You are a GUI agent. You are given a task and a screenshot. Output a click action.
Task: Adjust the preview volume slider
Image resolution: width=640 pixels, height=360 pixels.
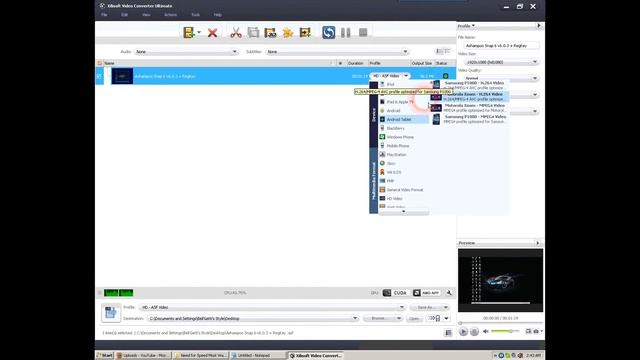(x=505, y=331)
